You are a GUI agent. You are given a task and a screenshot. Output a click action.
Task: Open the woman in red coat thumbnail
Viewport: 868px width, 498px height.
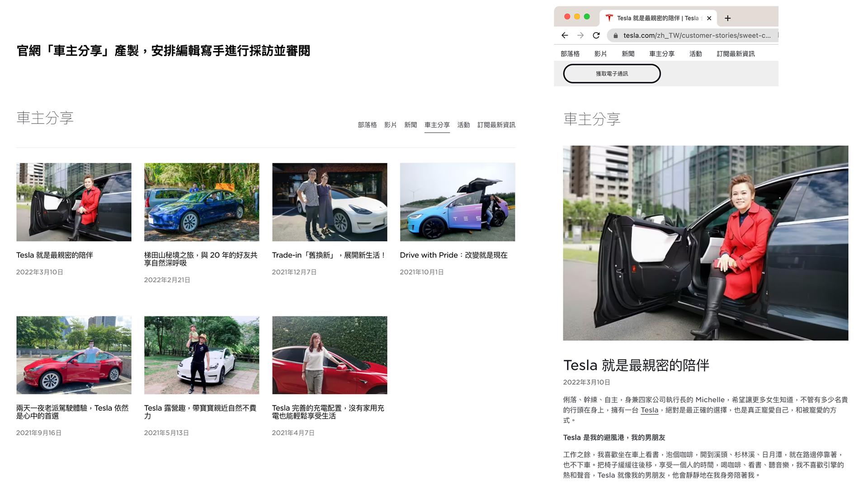pos(74,202)
